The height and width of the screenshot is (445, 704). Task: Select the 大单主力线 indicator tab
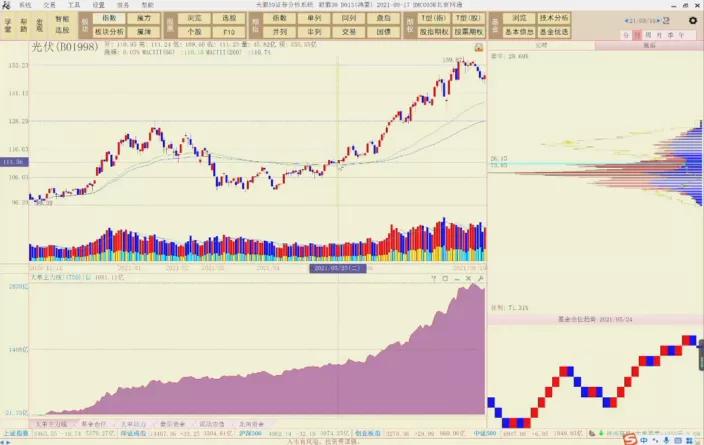pos(51,424)
